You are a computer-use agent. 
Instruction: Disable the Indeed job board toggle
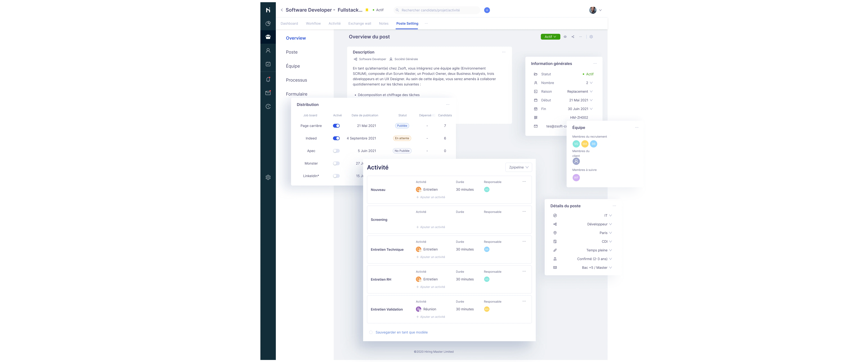pos(336,138)
